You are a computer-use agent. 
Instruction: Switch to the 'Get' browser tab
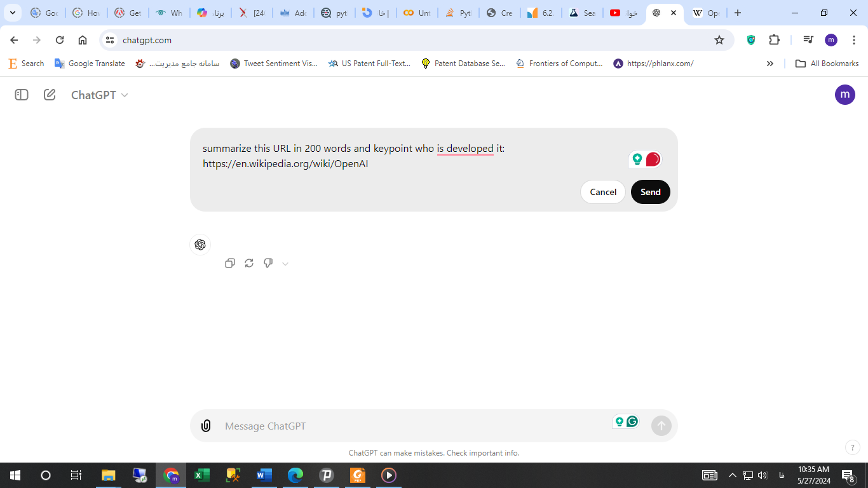[x=127, y=13]
